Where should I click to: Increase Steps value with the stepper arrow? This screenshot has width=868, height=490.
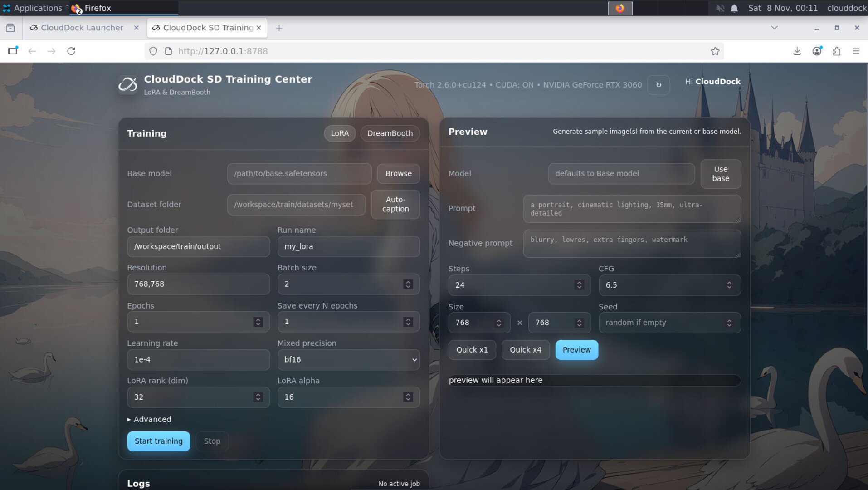(x=579, y=282)
